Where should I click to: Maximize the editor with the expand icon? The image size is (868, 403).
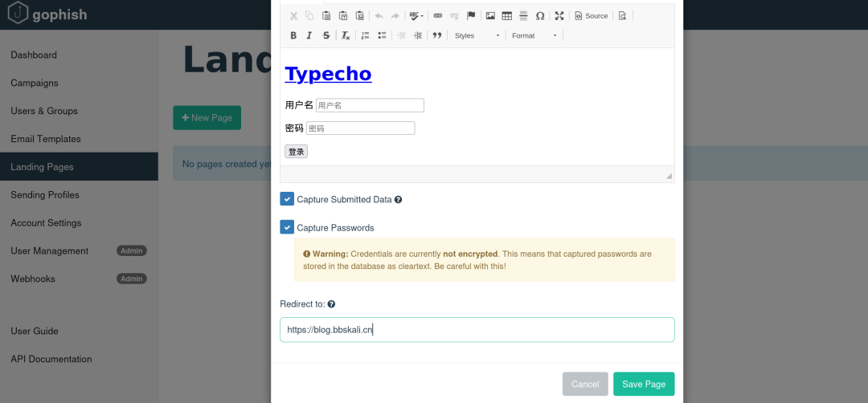559,16
